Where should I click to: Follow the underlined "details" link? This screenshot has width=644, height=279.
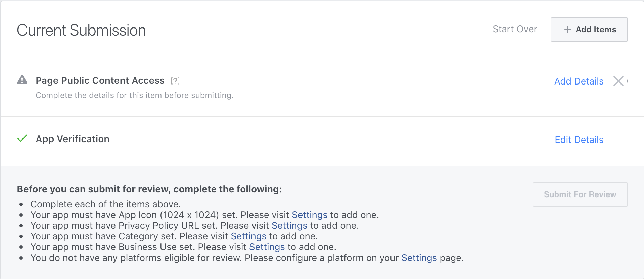(101, 95)
